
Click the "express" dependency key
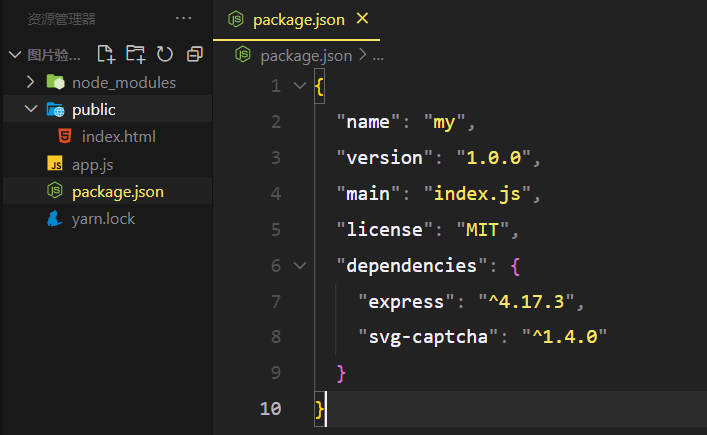[406, 302]
